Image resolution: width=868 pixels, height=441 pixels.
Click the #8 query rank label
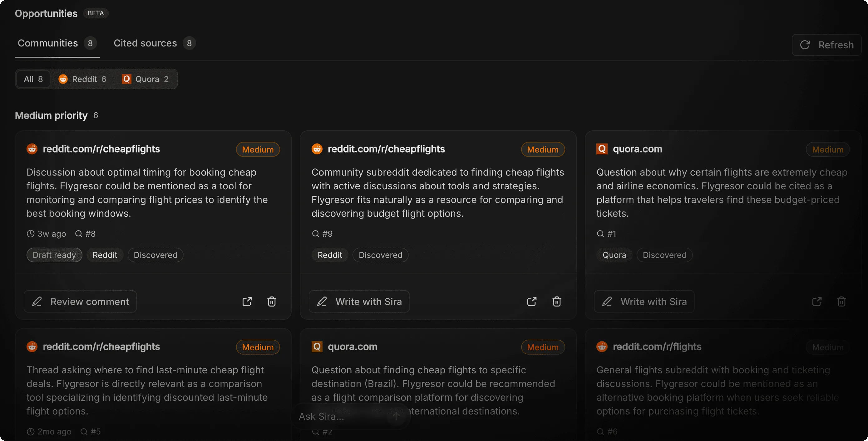pyautogui.click(x=86, y=234)
